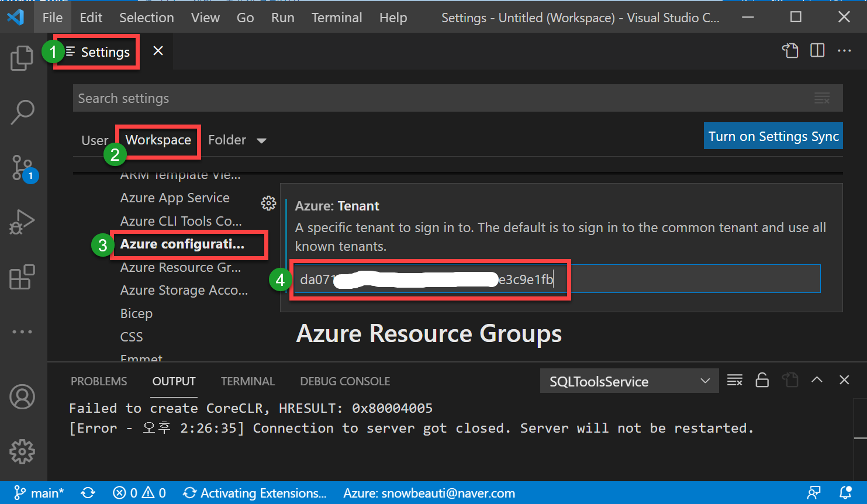This screenshot has width=867, height=504.
Task: Open the Edit menu
Action: click(x=91, y=18)
